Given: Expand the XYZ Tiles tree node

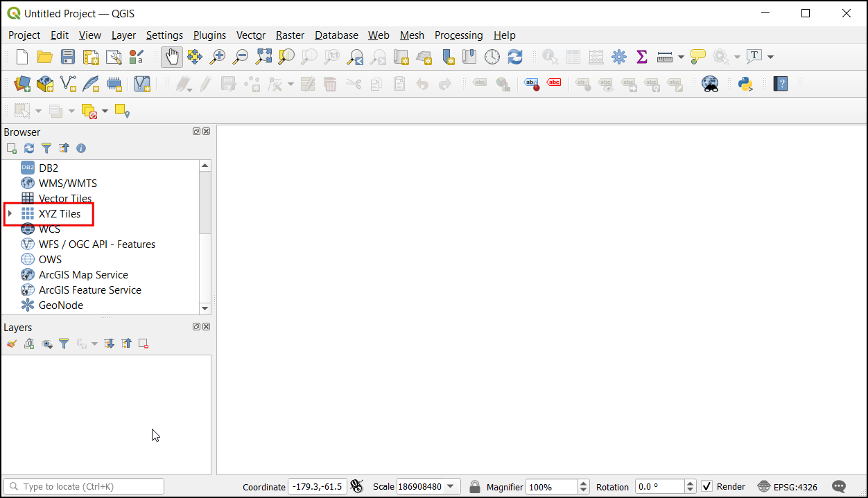Looking at the screenshot, I should coord(10,213).
